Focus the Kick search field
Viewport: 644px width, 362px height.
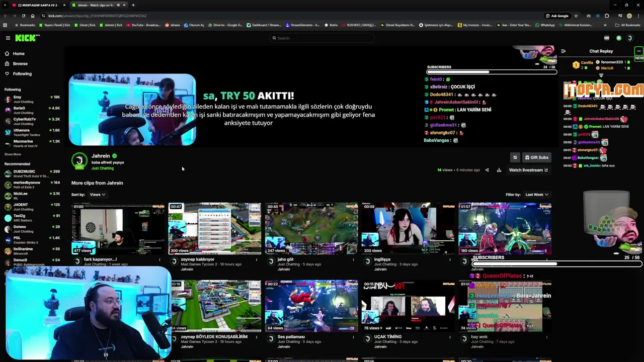(322, 38)
